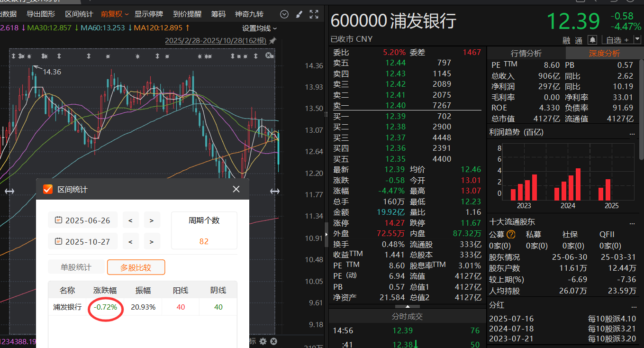The width and height of the screenshot is (644, 348).
Task: Step end date 2025-10-27 forward
Action: point(152,241)
